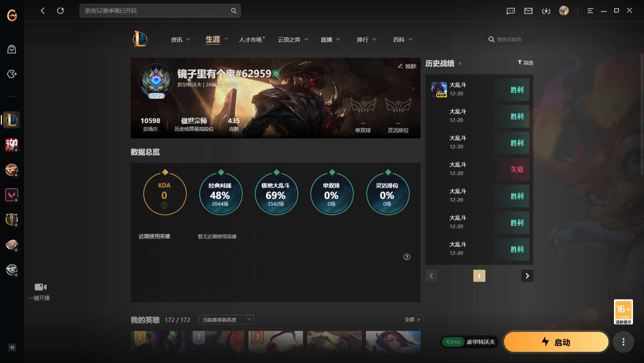Open the 当前赛季熟练度 dropdown
This screenshot has height=363, width=644.
[x=227, y=320]
